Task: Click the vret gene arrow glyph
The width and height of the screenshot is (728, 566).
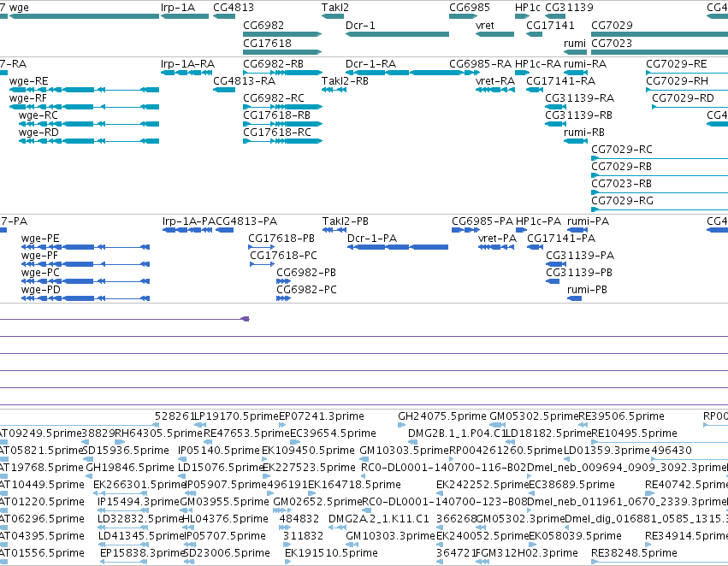Action: (x=495, y=34)
